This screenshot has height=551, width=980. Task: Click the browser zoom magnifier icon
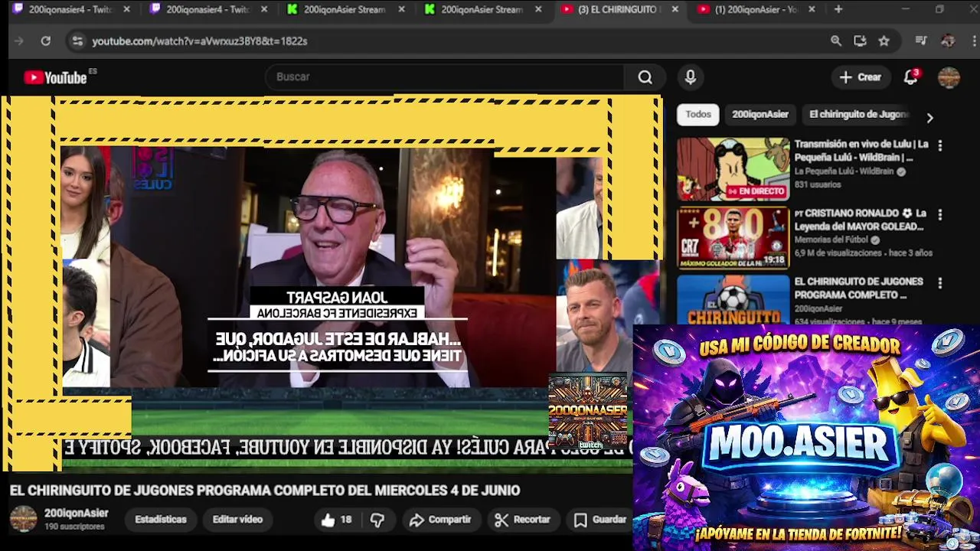pyautogui.click(x=836, y=41)
